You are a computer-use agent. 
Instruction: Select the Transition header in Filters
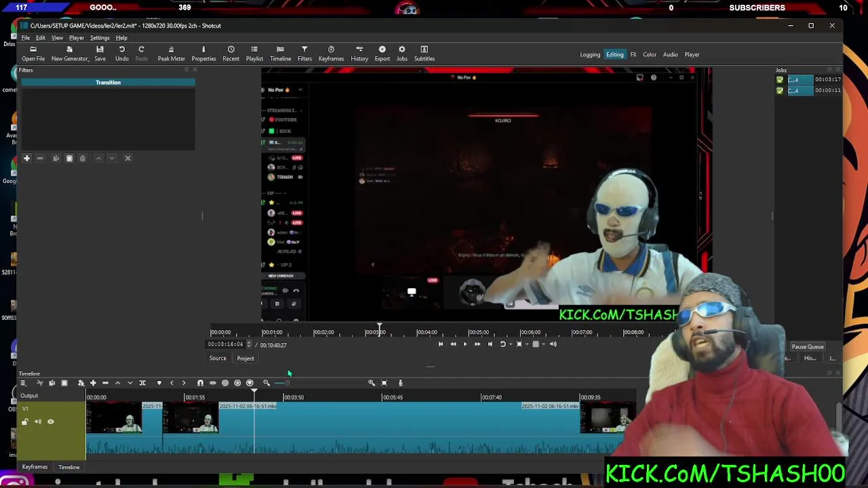pos(108,82)
